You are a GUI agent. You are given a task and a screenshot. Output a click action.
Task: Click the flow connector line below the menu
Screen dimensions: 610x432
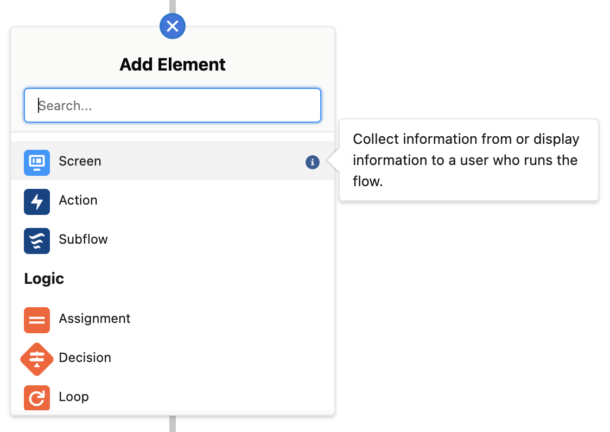(x=173, y=424)
